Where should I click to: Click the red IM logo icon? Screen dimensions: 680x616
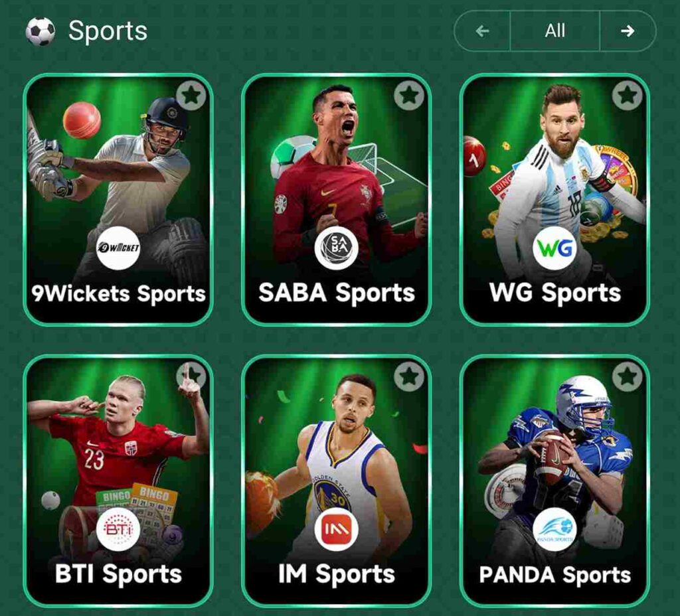click(337, 529)
